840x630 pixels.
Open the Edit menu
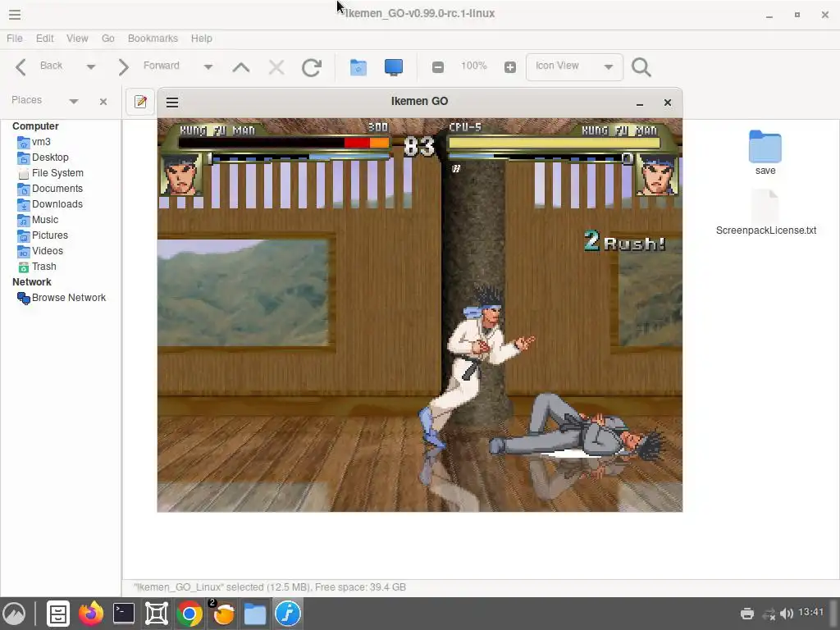[44, 39]
